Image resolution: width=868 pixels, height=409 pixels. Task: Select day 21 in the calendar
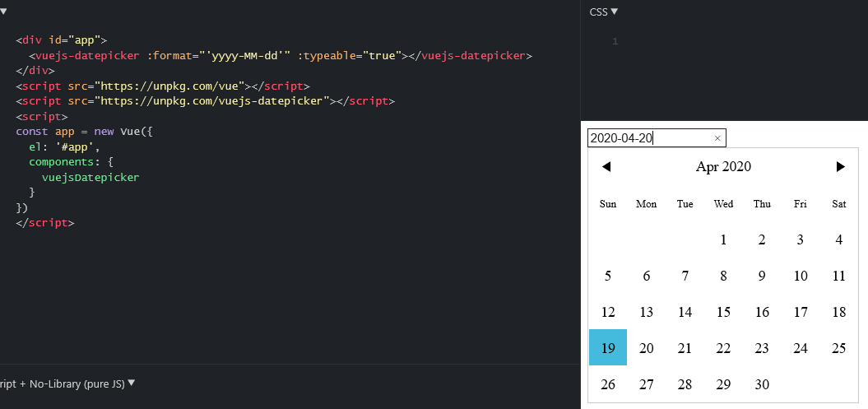[x=685, y=347]
